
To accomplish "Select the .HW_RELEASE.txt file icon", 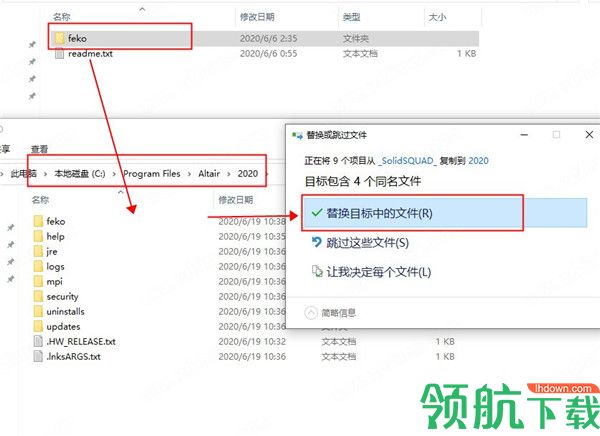I will (x=38, y=341).
